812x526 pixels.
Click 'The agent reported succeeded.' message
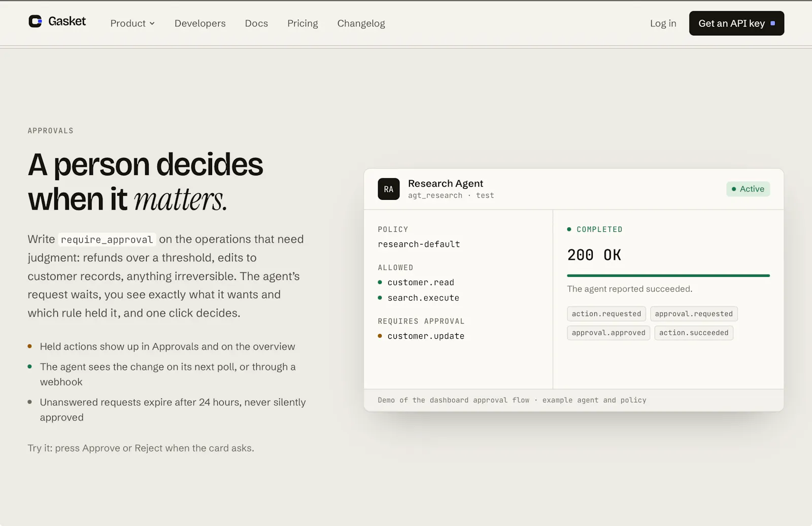(629, 289)
